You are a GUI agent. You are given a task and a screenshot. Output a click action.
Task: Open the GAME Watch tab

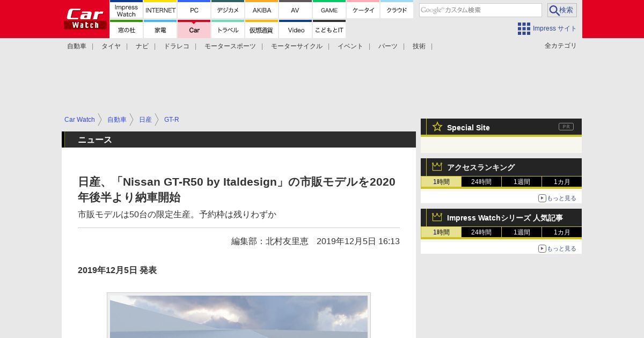(330, 9)
